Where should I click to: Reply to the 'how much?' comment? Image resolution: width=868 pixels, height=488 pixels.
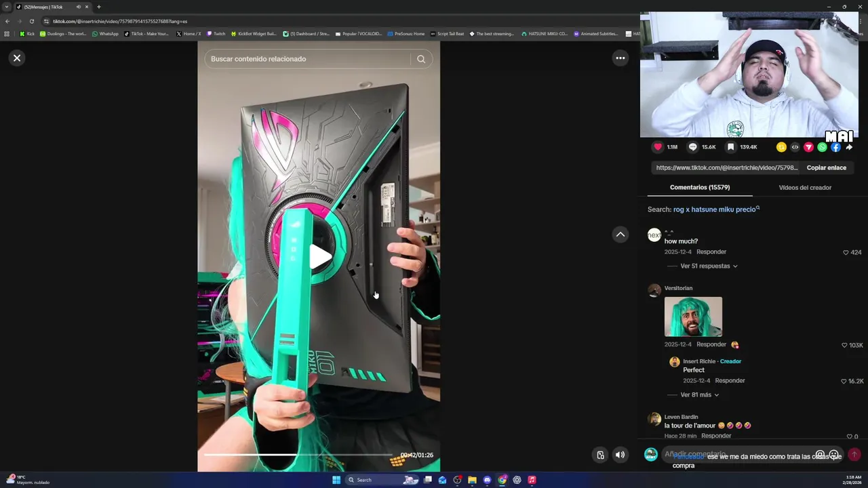(711, 252)
